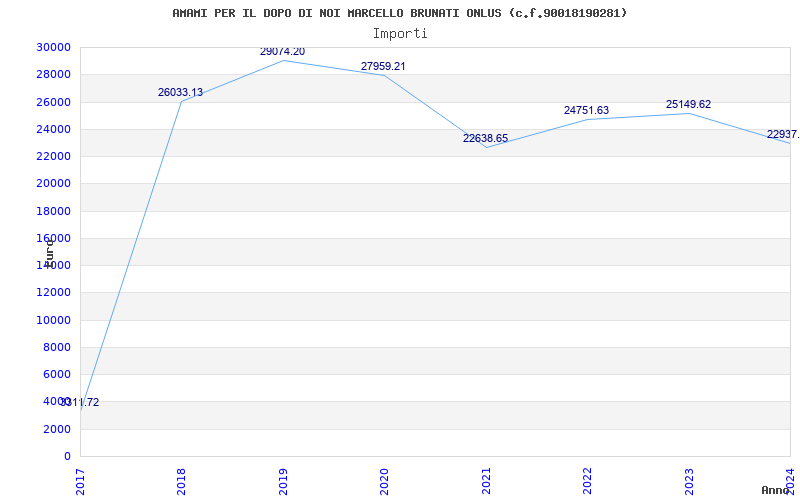Click the y-axis value 20000
This screenshot has height=500, width=800.
pyautogui.click(x=53, y=184)
